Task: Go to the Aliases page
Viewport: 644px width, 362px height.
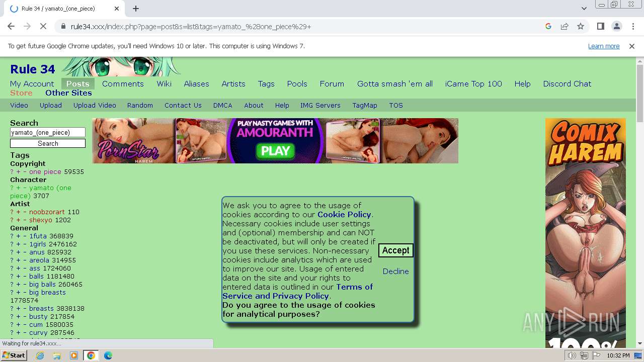Action: [196, 84]
